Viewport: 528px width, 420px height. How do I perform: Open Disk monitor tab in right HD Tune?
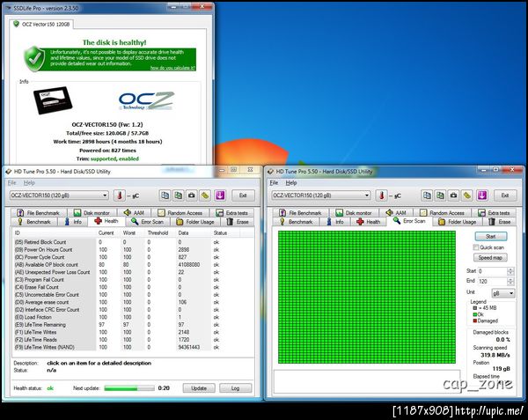click(x=354, y=213)
